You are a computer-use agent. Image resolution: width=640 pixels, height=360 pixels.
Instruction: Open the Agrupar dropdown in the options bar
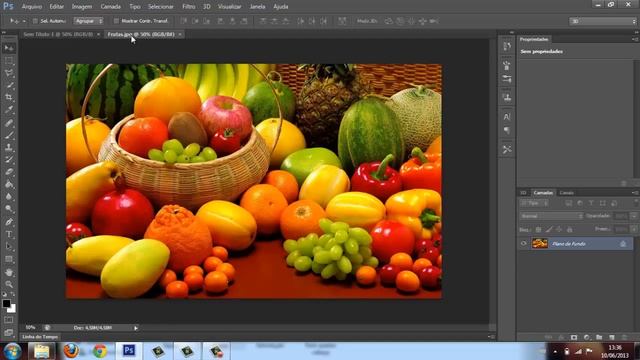point(88,21)
